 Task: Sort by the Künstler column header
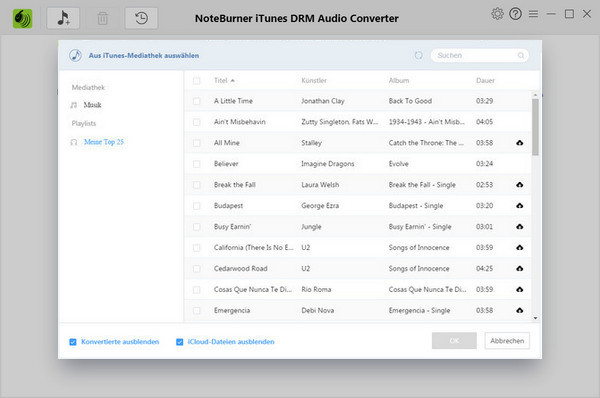(314, 80)
